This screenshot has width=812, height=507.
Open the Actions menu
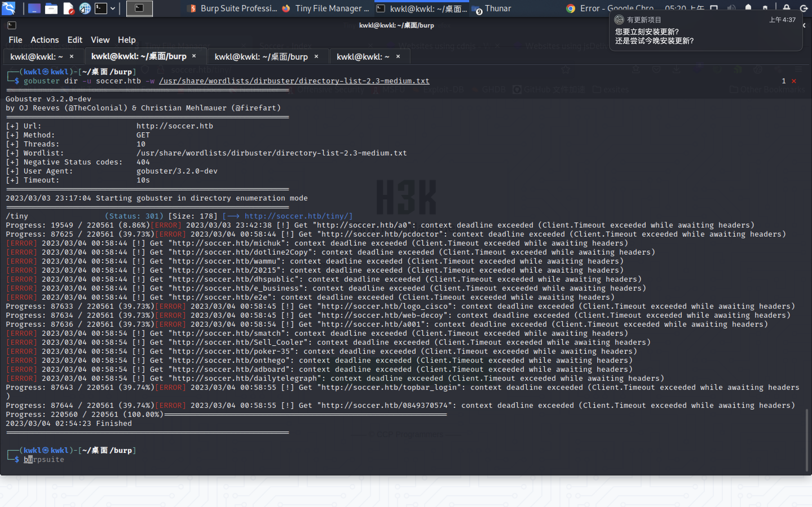[x=45, y=40]
